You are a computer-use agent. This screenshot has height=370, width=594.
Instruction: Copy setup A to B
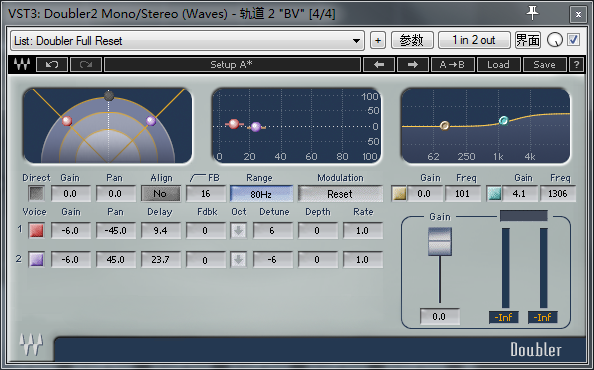click(453, 64)
